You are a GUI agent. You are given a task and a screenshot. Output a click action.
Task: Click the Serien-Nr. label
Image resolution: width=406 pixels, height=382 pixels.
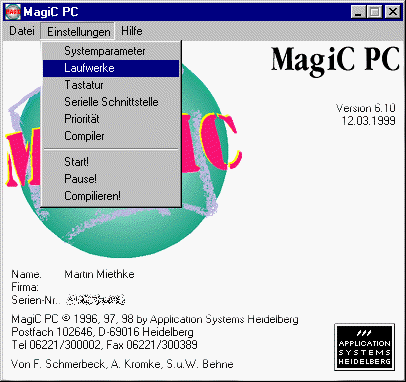35,300
